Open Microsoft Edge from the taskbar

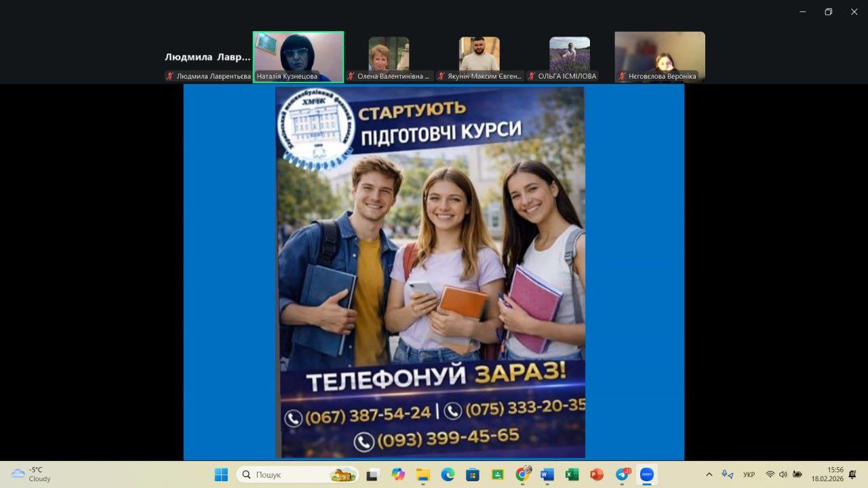point(448,474)
